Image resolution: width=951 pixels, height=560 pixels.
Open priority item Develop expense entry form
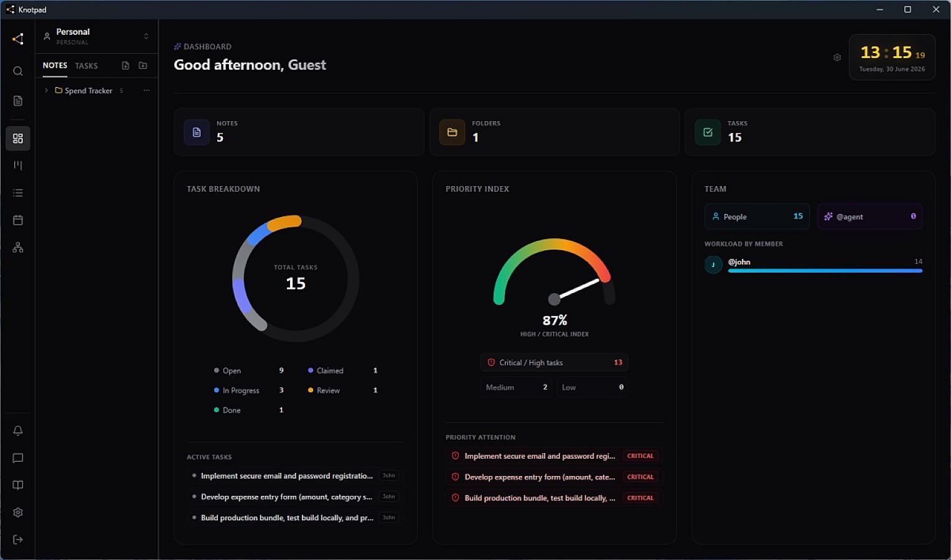pyautogui.click(x=554, y=477)
